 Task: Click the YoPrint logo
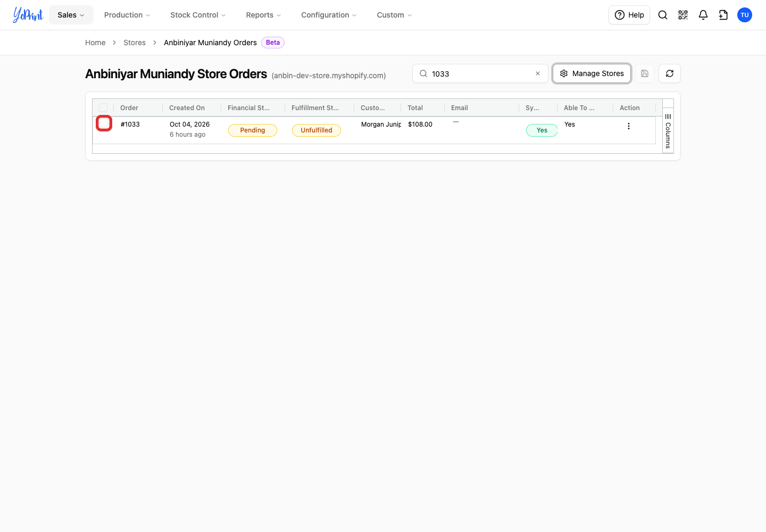[28, 15]
